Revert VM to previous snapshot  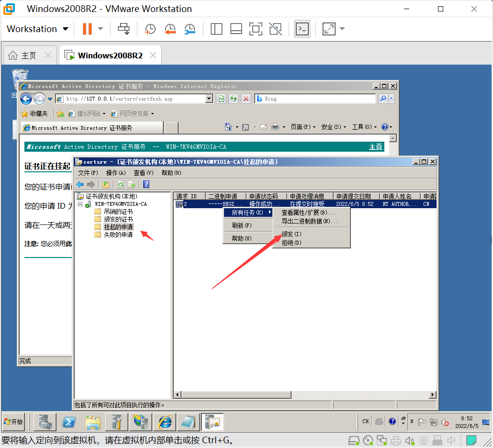[x=170, y=29]
